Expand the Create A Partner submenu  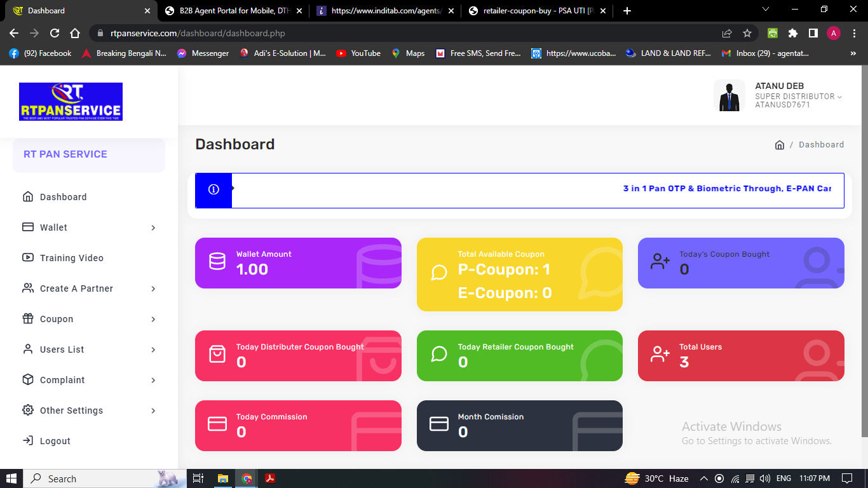click(x=153, y=288)
